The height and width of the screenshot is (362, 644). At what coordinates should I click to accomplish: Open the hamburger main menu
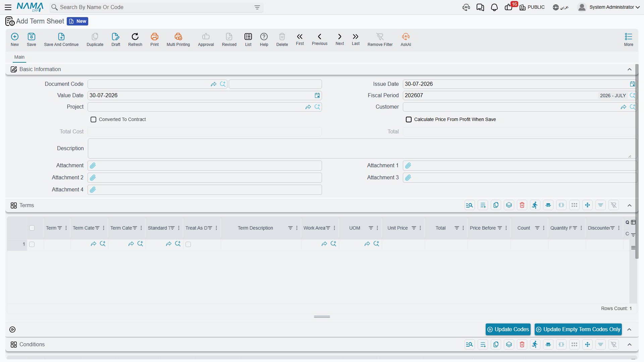(x=8, y=7)
